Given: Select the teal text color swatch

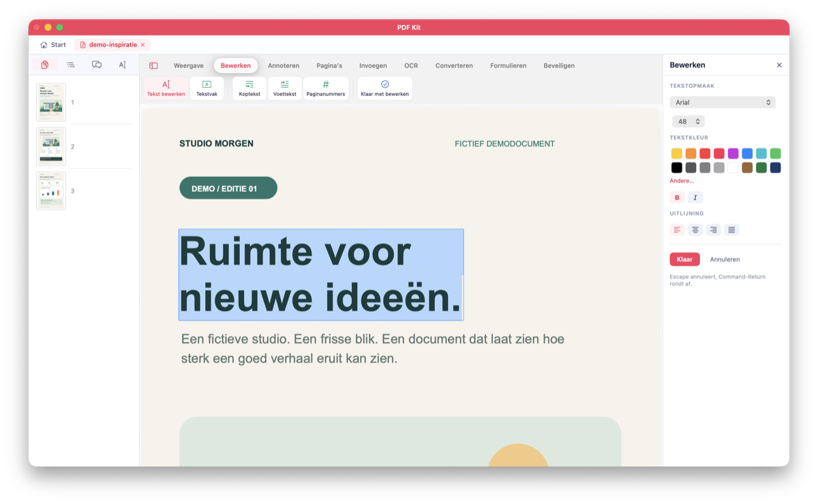Looking at the screenshot, I should coord(761,153).
